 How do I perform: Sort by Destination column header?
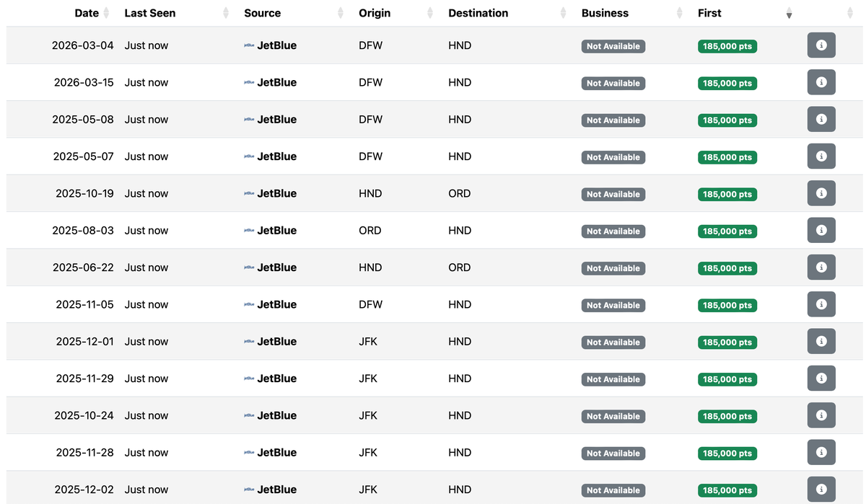coord(478,13)
